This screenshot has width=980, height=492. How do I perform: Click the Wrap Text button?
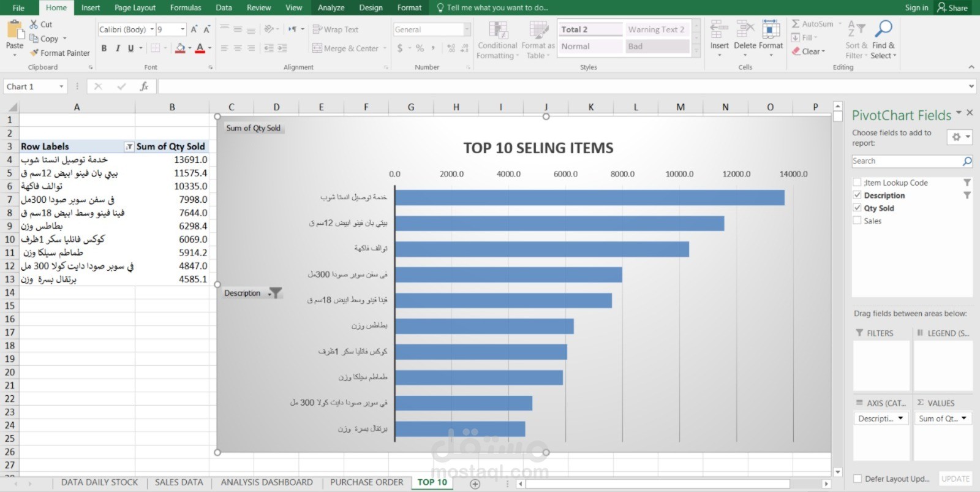pyautogui.click(x=335, y=29)
